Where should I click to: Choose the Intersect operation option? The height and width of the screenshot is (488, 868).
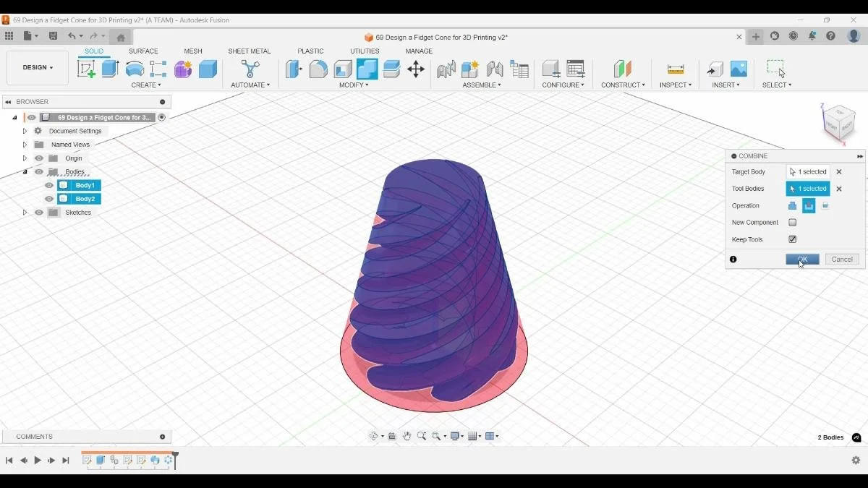(825, 206)
